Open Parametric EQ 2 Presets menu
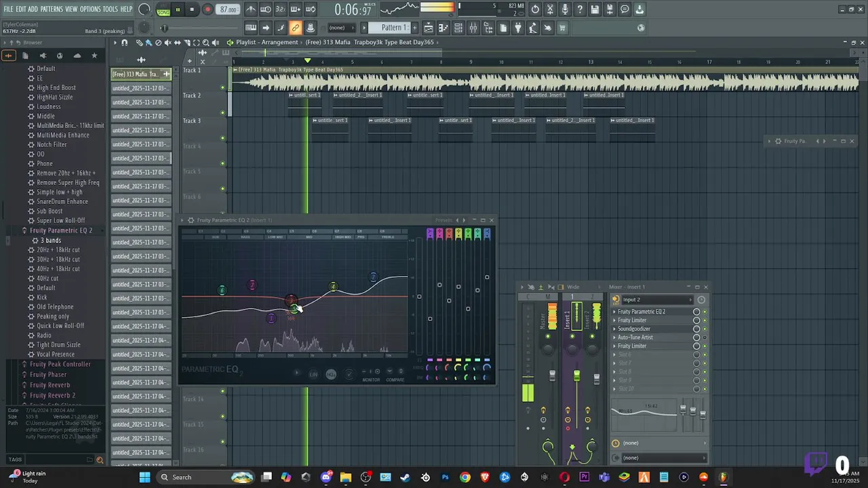The height and width of the screenshot is (488, 868). point(443,220)
